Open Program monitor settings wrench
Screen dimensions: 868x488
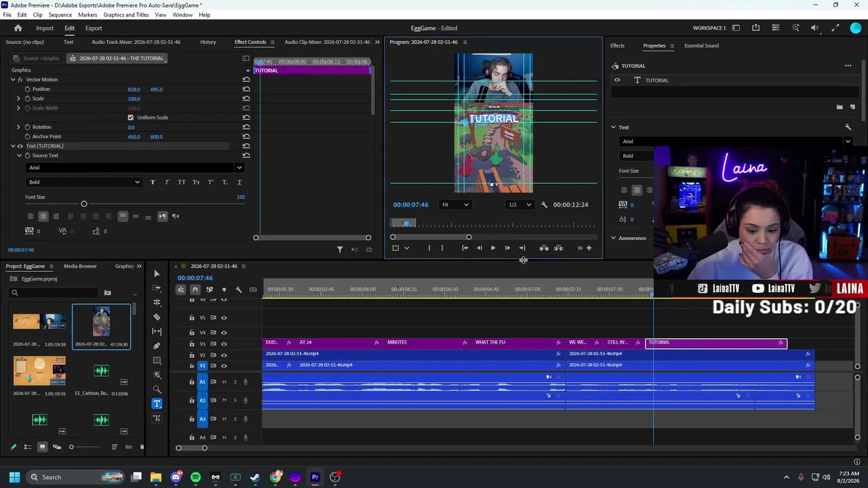[544, 205]
